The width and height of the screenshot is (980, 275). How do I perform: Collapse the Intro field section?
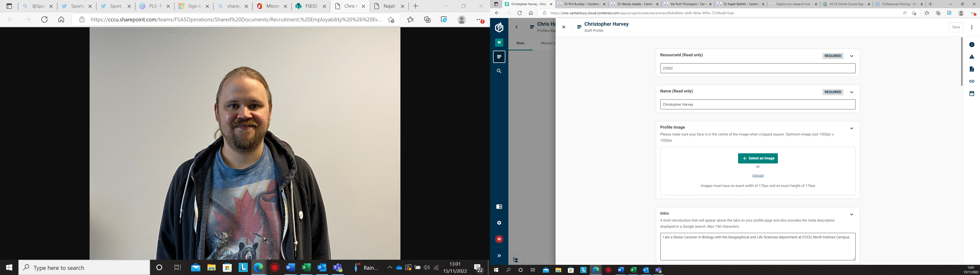click(851, 215)
